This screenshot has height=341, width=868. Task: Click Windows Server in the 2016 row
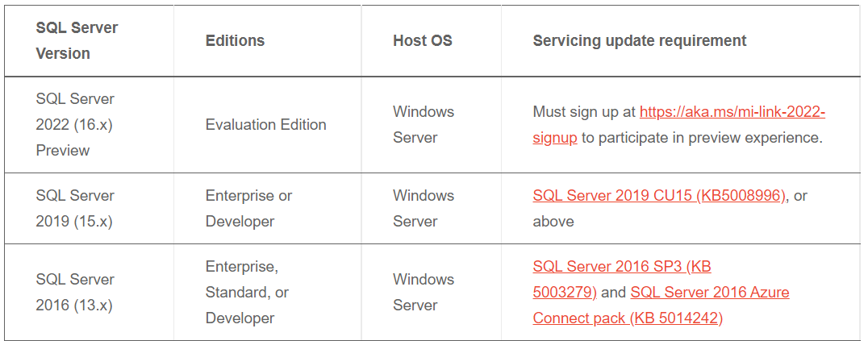(x=424, y=293)
